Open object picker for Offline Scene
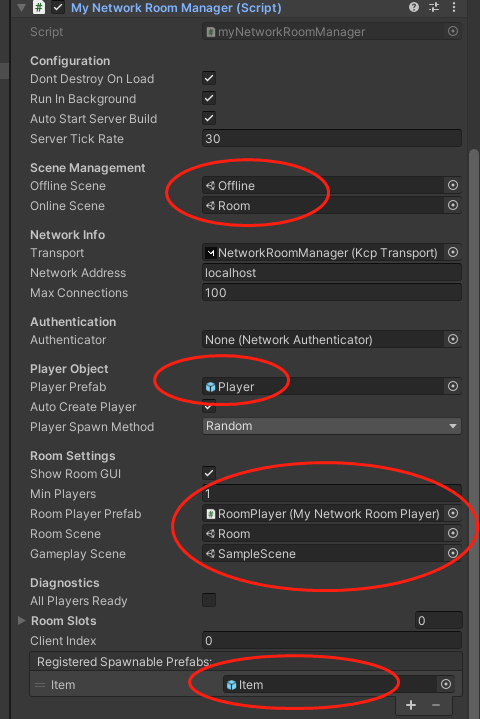The height and width of the screenshot is (719, 480). [x=453, y=185]
